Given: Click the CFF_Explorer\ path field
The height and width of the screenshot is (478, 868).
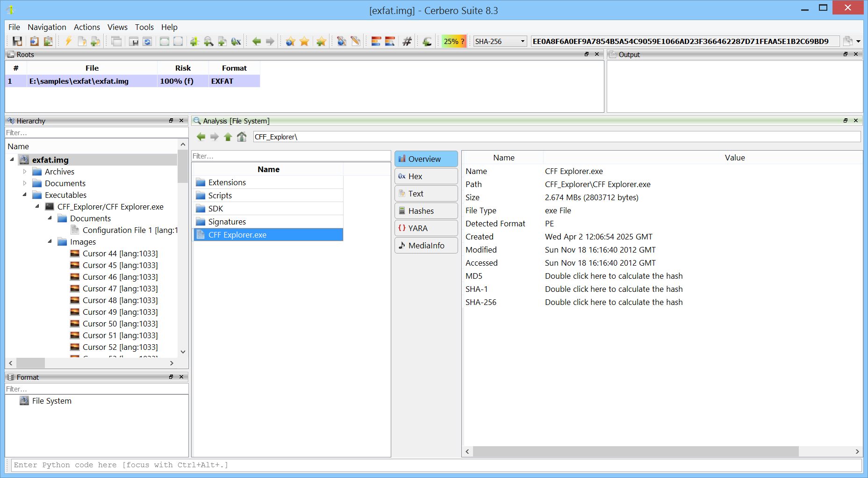Looking at the screenshot, I should coord(557,137).
